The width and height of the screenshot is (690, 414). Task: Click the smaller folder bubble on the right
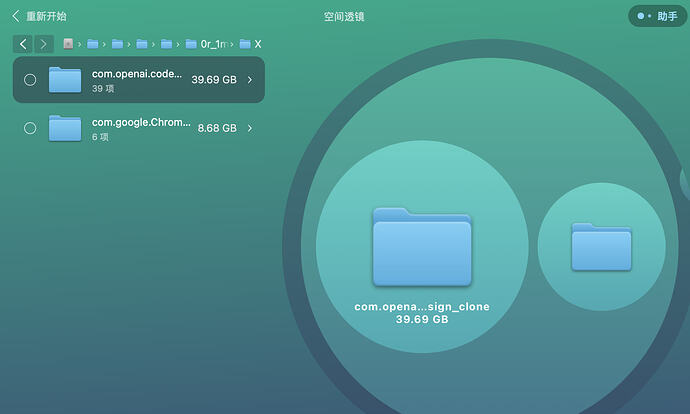602,247
